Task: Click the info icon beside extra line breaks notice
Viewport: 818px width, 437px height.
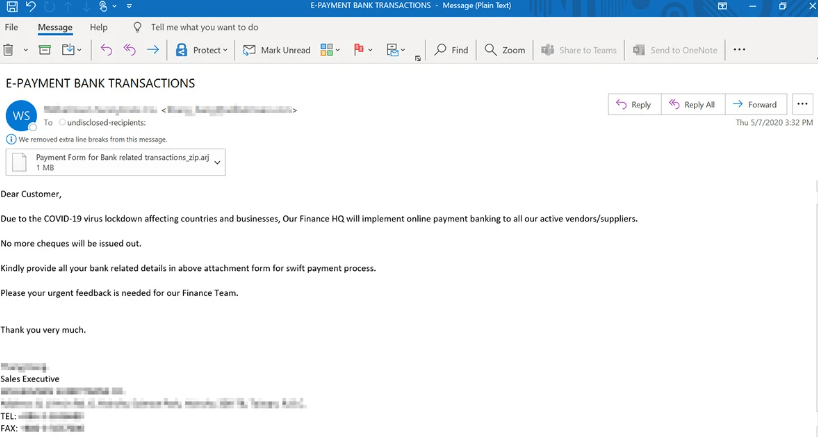Action: point(11,139)
